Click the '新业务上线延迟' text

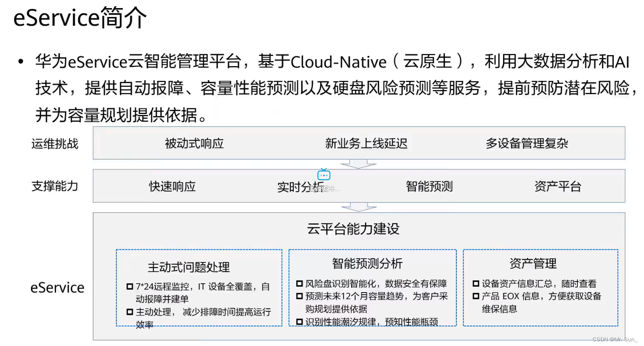tap(366, 143)
